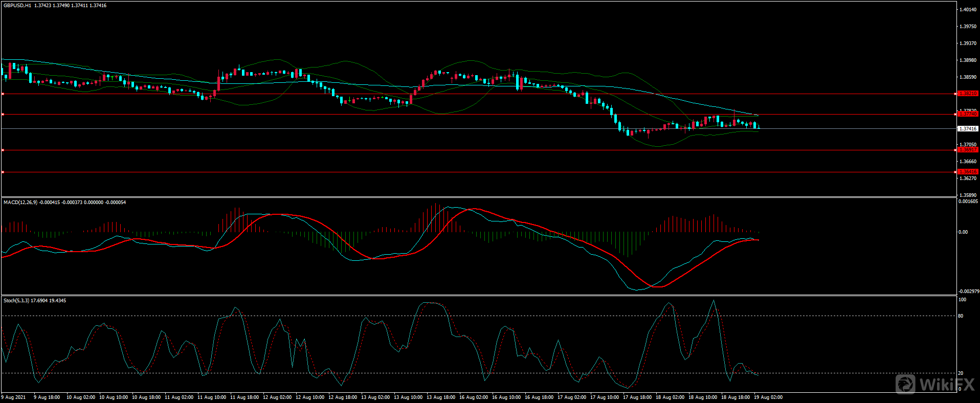
Task: Select the red 1.37740 price level tag
Action: (968, 114)
